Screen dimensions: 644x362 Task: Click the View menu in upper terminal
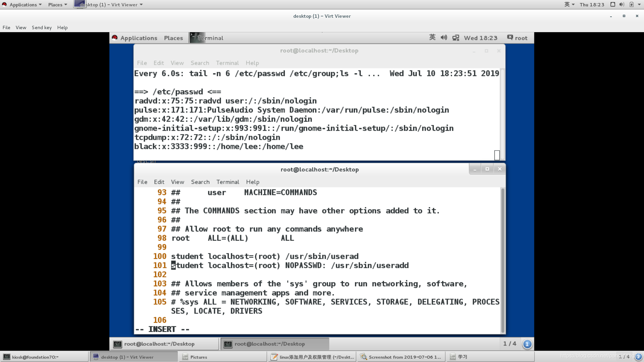point(176,62)
